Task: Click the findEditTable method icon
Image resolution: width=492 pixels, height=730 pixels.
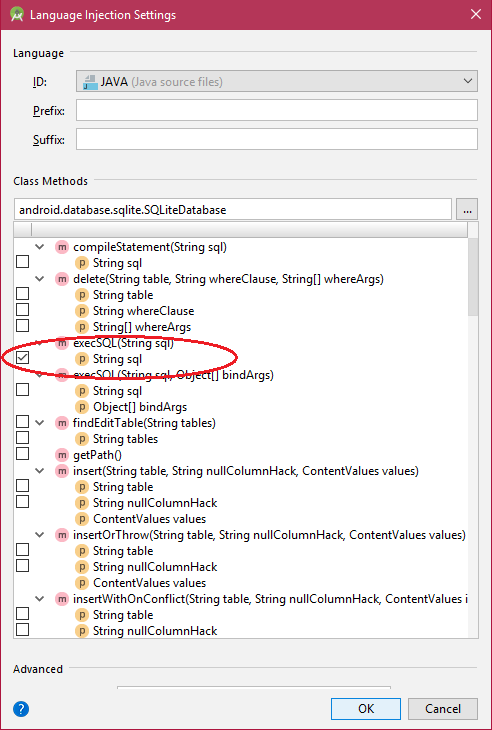Action: point(61,423)
